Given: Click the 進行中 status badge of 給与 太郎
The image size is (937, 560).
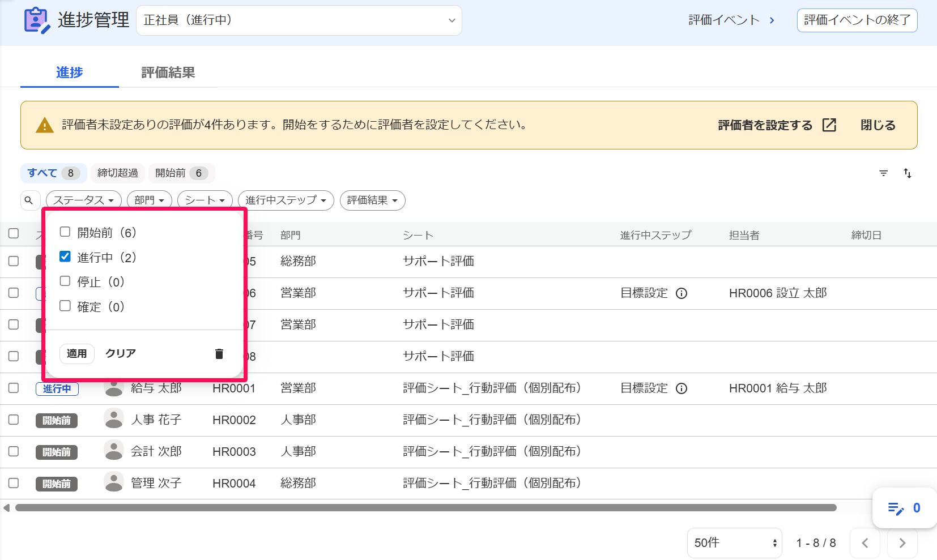Looking at the screenshot, I should click(x=57, y=389).
